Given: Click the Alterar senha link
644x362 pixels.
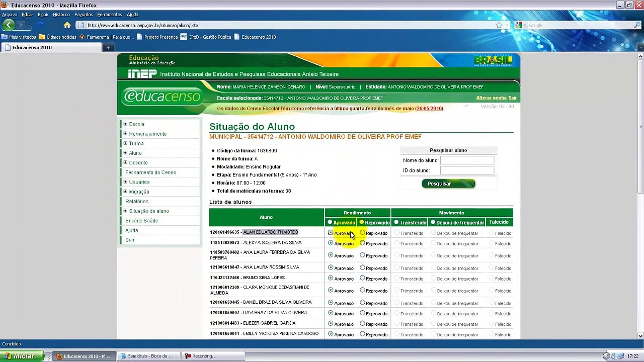Looking at the screenshot, I should click(491, 98).
